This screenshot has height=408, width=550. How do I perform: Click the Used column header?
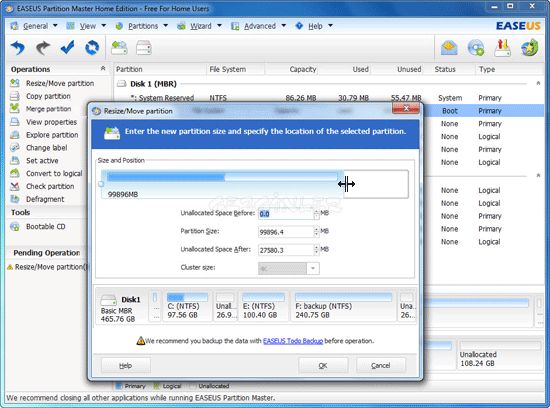tap(361, 69)
